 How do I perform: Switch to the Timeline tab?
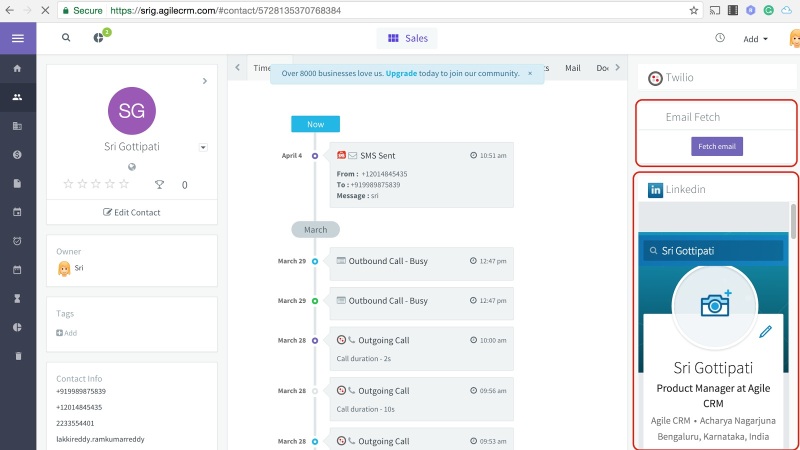pos(262,68)
